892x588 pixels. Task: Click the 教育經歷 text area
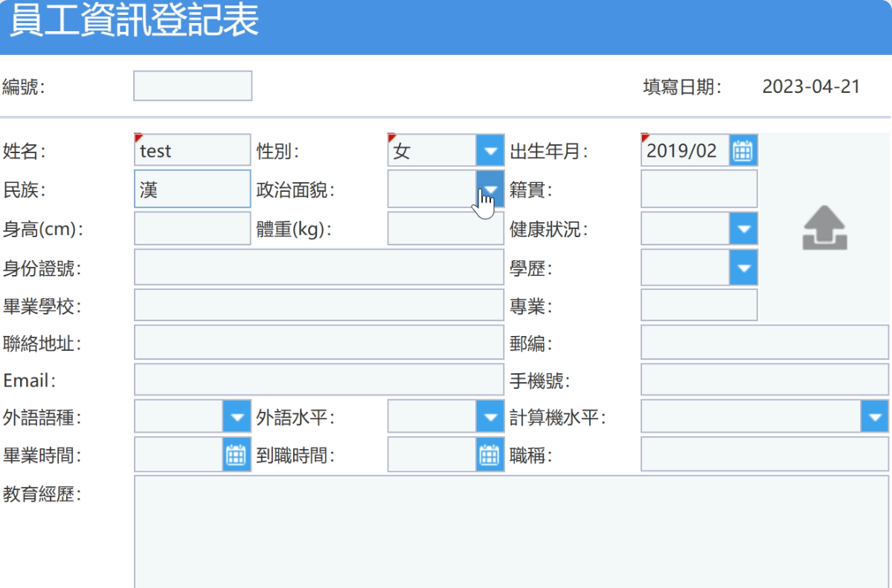(511, 532)
